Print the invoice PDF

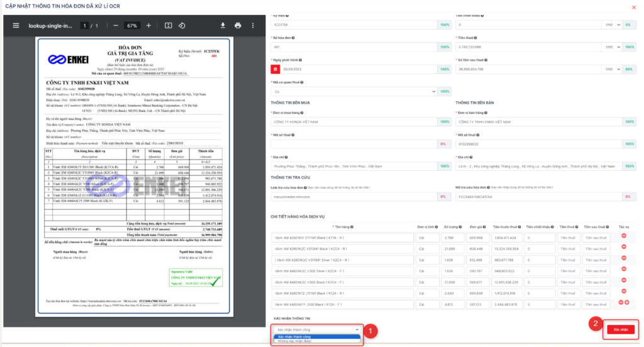pyautogui.click(x=238, y=26)
